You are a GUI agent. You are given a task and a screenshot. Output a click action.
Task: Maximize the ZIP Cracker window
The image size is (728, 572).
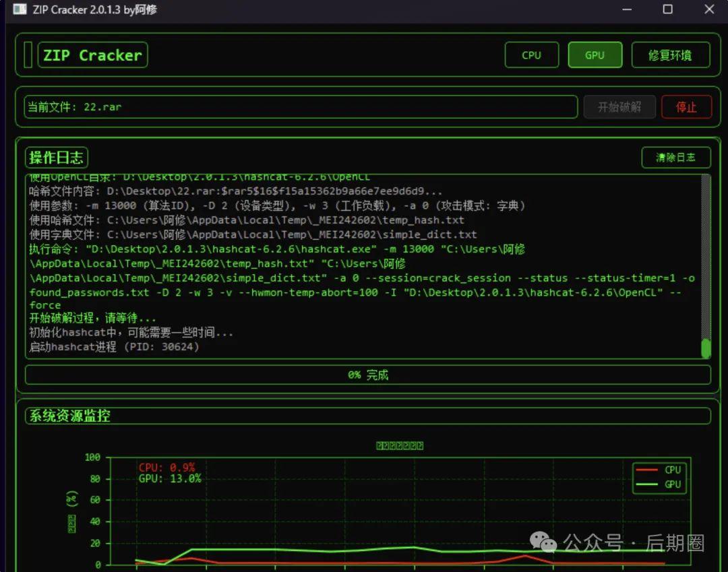tap(667, 9)
